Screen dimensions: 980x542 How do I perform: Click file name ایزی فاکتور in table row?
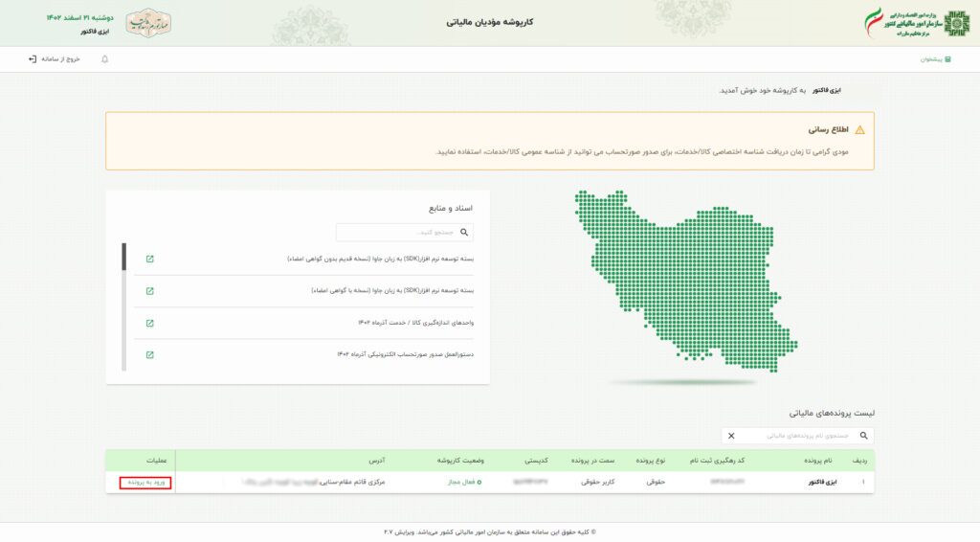(822, 482)
